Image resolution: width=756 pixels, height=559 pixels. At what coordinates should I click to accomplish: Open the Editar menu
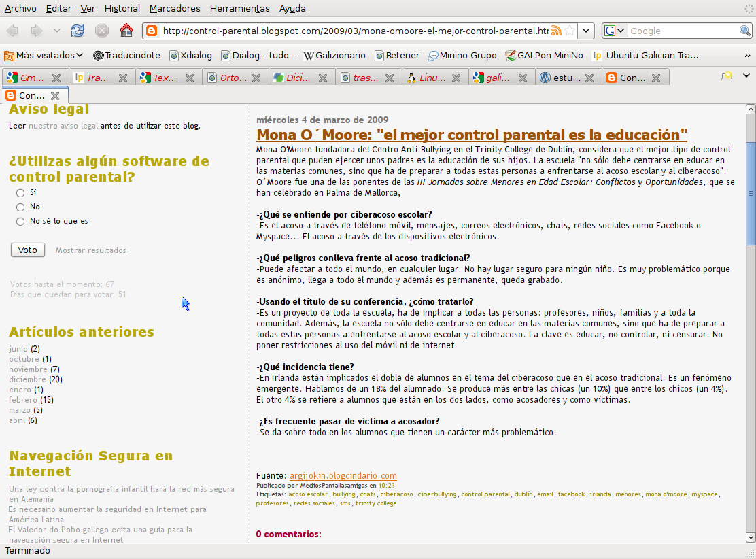tap(59, 8)
